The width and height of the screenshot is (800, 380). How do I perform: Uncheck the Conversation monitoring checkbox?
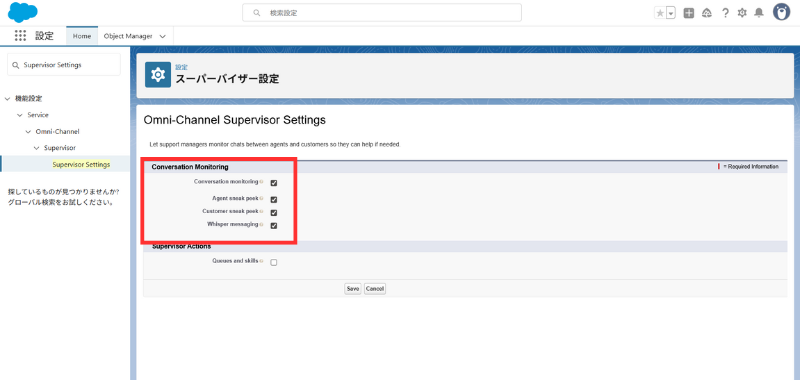pos(273,183)
